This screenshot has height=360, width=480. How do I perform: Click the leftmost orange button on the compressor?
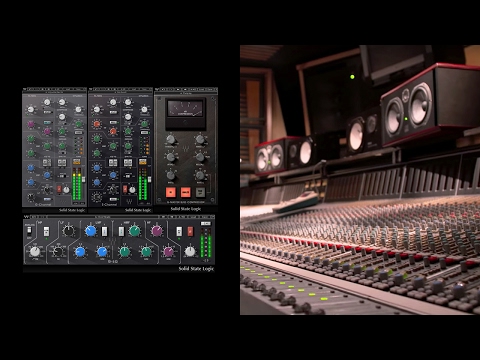coord(171,192)
